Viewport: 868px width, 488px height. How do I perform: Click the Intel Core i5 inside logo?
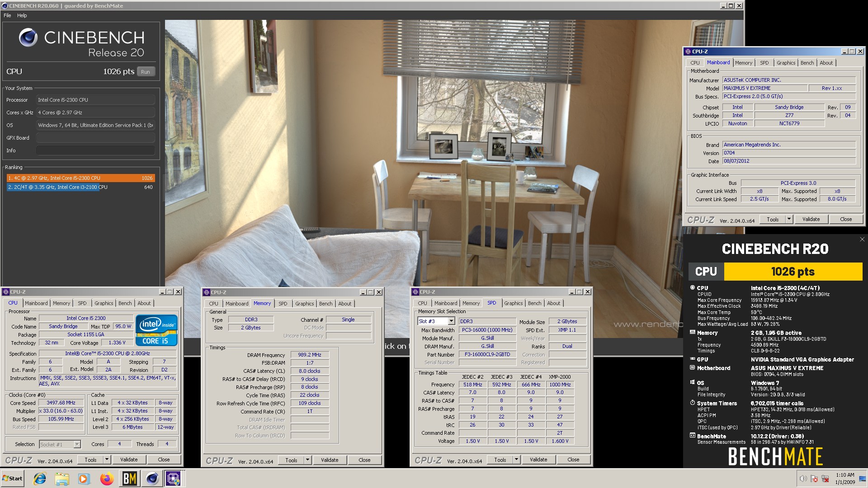coord(156,330)
